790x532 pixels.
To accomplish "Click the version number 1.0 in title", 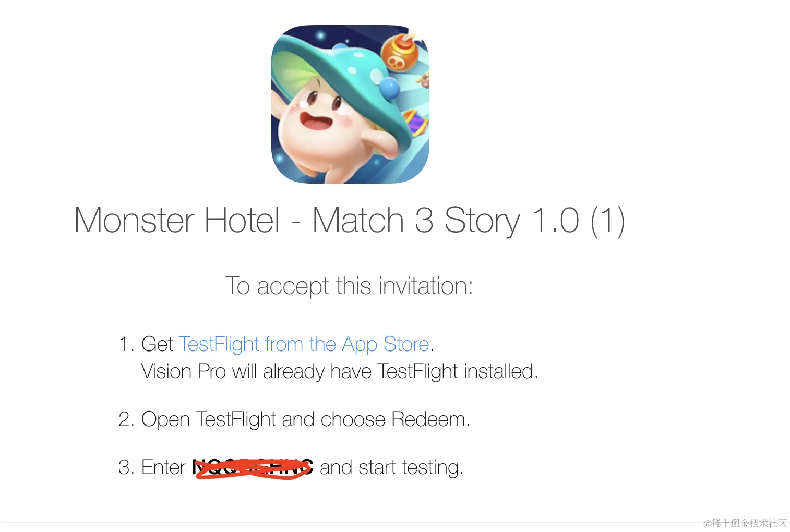I will 555,220.
